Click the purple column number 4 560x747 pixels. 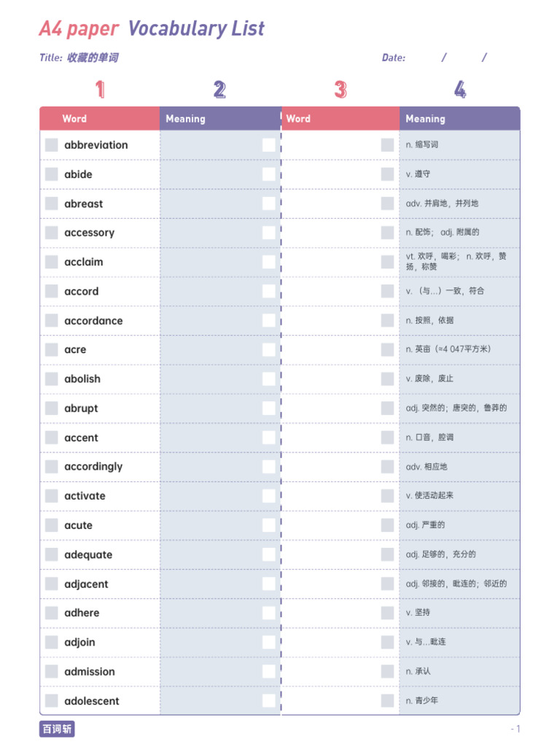(x=459, y=90)
